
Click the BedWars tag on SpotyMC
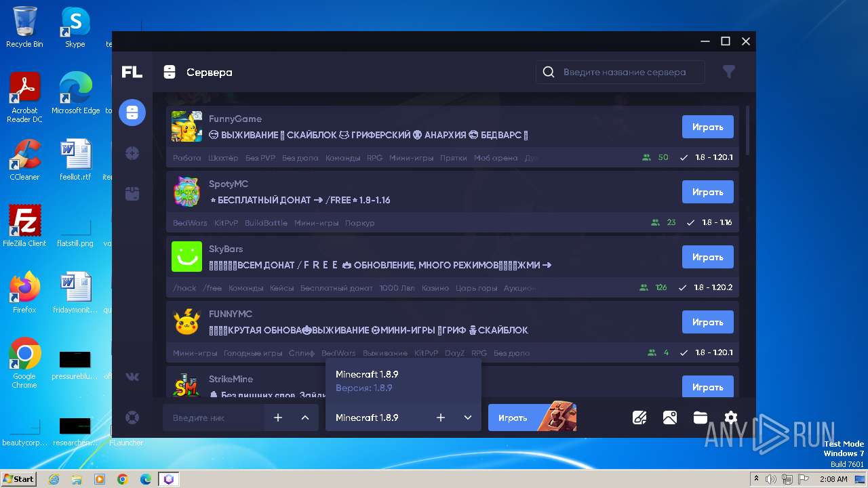click(190, 223)
